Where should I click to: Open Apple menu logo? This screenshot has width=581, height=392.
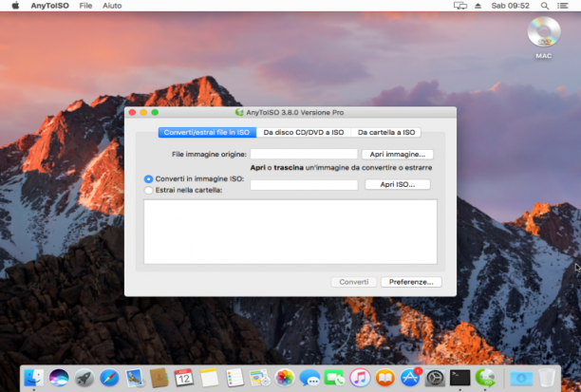point(15,6)
